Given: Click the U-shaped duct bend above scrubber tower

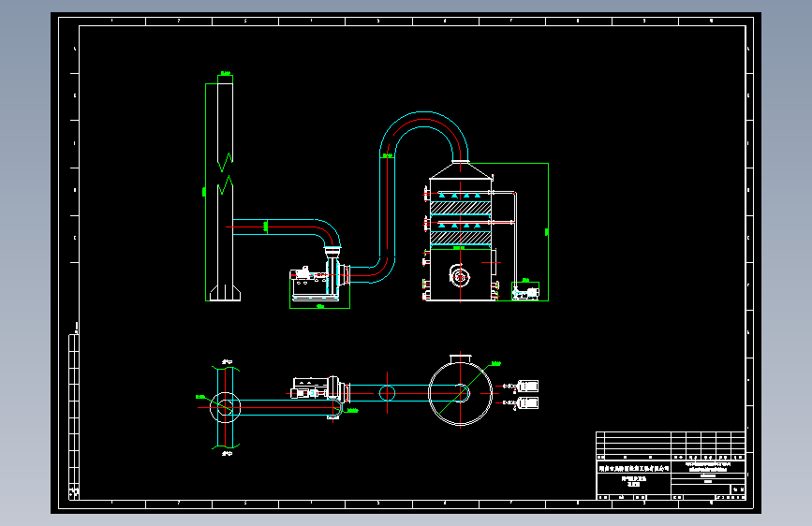Looking at the screenshot, I should click(x=423, y=136).
